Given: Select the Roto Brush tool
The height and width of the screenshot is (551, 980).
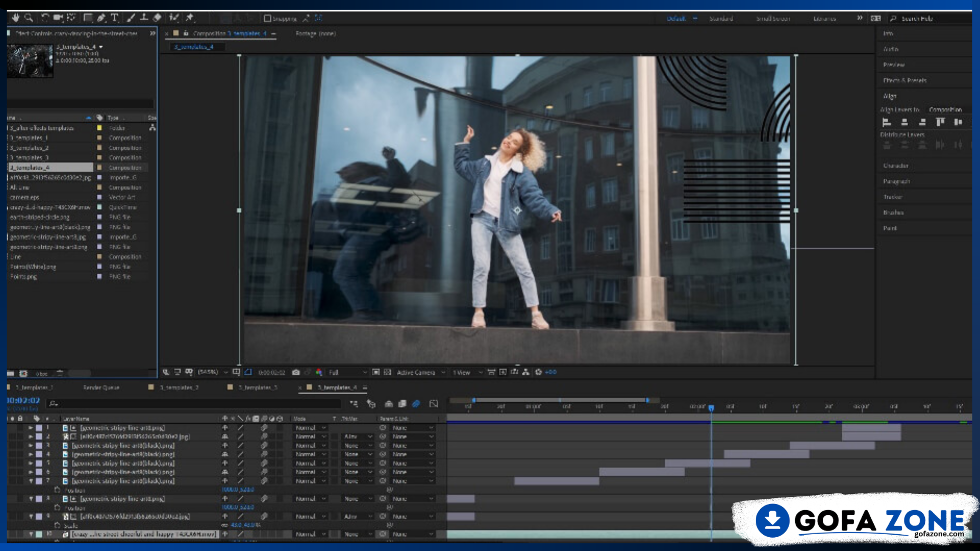Looking at the screenshot, I should pyautogui.click(x=174, y=18).
